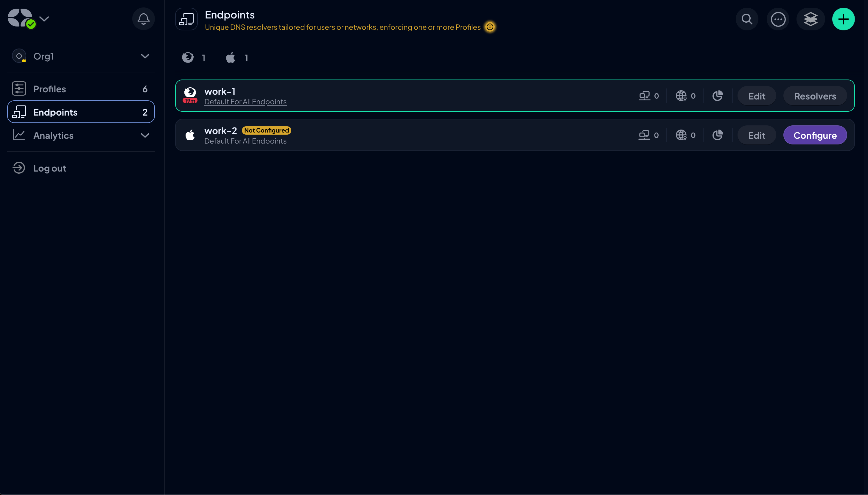The image size is (868, 495).
Task: Click Edit button on work-1 endpoint
Action: (757, 95)
